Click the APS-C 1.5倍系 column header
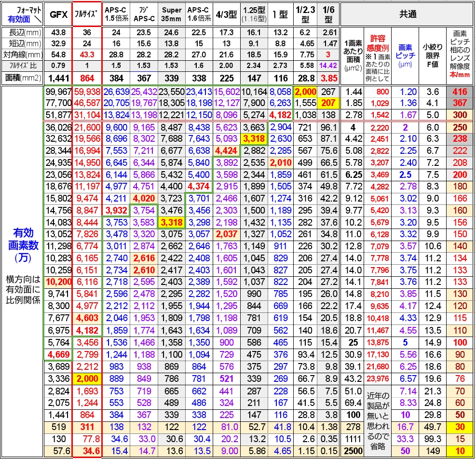The height and width of the screenshot is (459, 476). coord(116,14)
